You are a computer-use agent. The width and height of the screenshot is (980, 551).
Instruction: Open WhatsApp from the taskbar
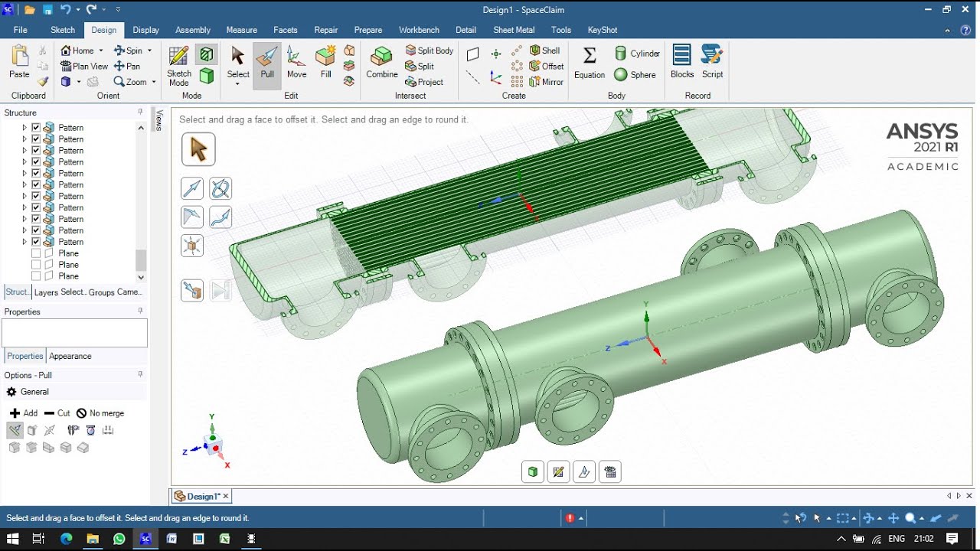pos(119,539)
